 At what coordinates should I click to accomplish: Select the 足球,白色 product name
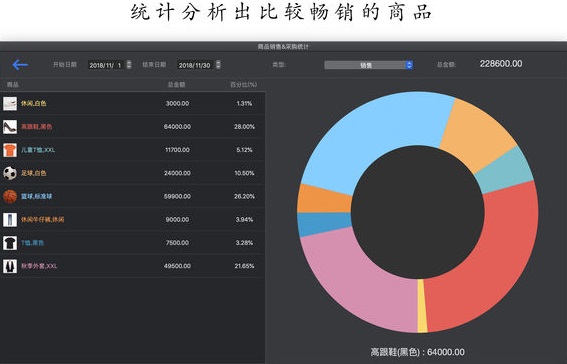33,173
